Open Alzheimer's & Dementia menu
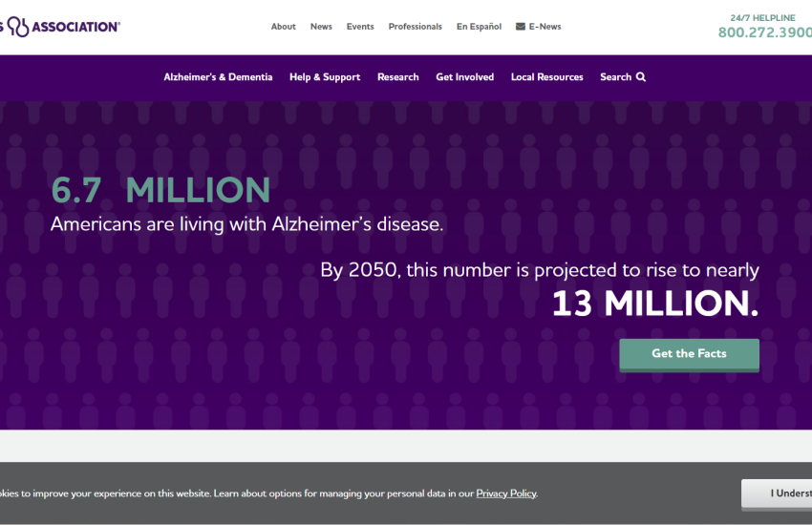The height and width of the screenshot is (525, 812). click(x=218, y=77)
